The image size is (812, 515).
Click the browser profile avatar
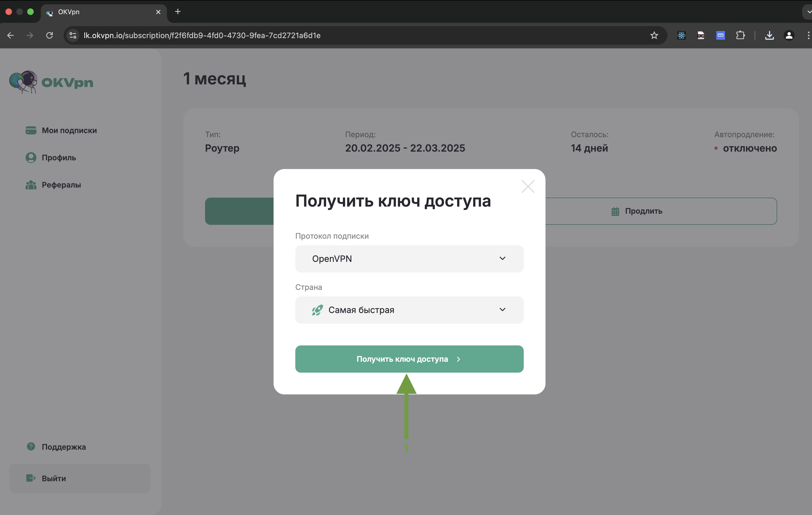(x=789, y=35)
